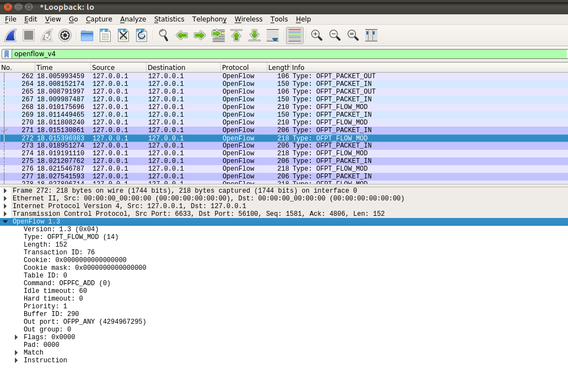Open the Analyze menu
The image size is (568, 392).
coord(133,19)
